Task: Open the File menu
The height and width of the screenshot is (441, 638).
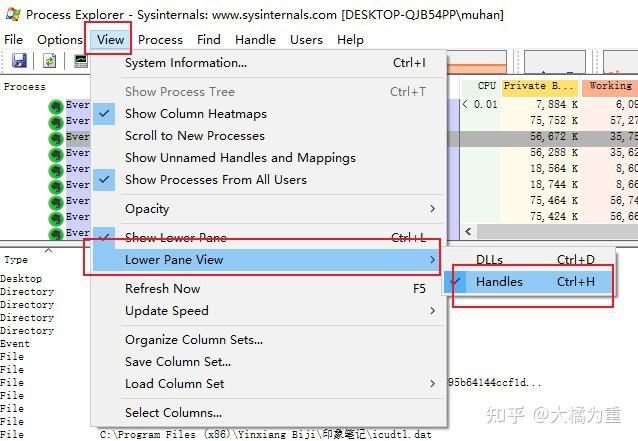Action: click(13, 39)
